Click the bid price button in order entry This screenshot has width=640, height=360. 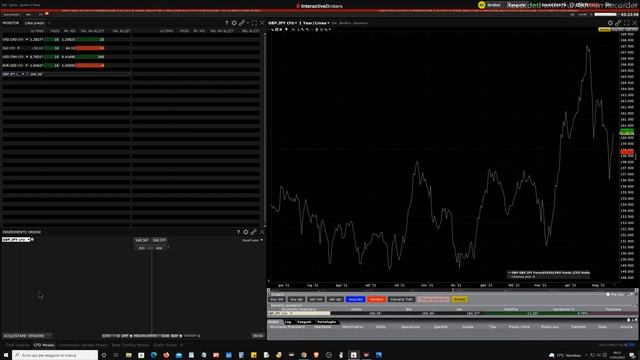tap(142, 240)
